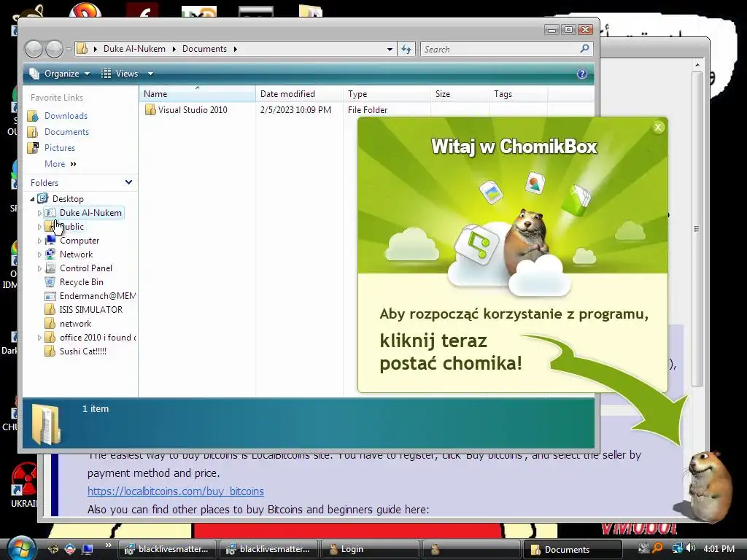Select office 2010 i found folder

(x=98, y=337)
